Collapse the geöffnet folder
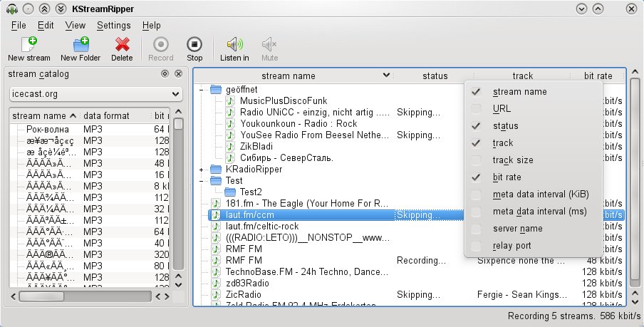 (201, 90)
